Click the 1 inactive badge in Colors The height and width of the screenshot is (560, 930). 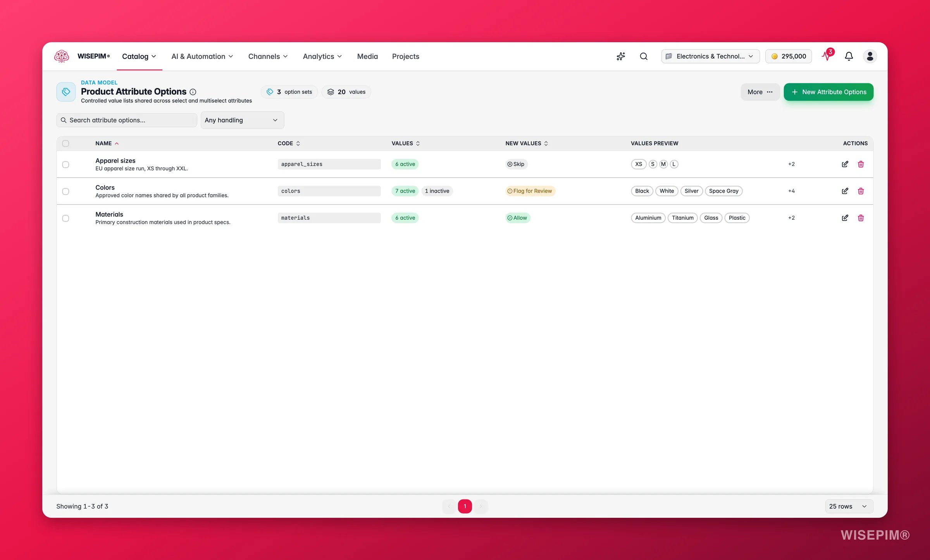(x=437, y=191)
